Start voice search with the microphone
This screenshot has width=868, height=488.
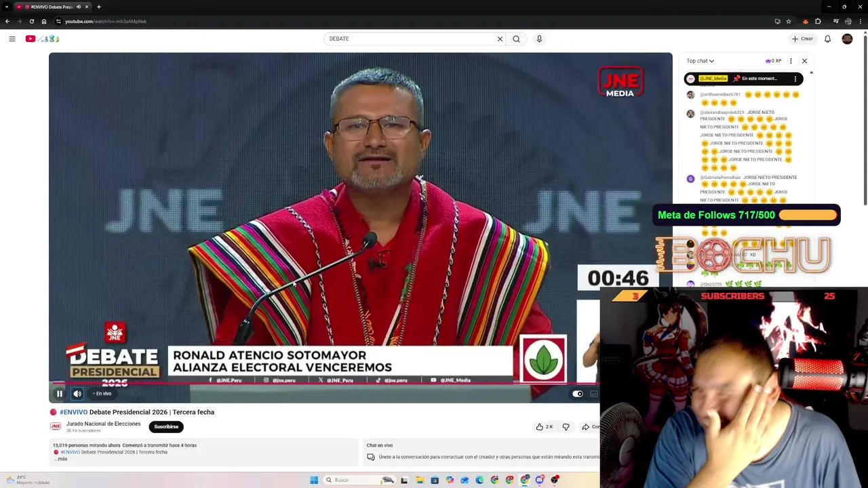click(x=539, y=39)
